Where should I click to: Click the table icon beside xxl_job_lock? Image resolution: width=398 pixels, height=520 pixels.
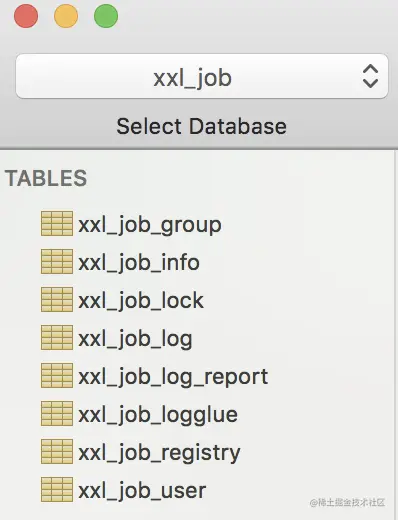click(x=57, y=299)
